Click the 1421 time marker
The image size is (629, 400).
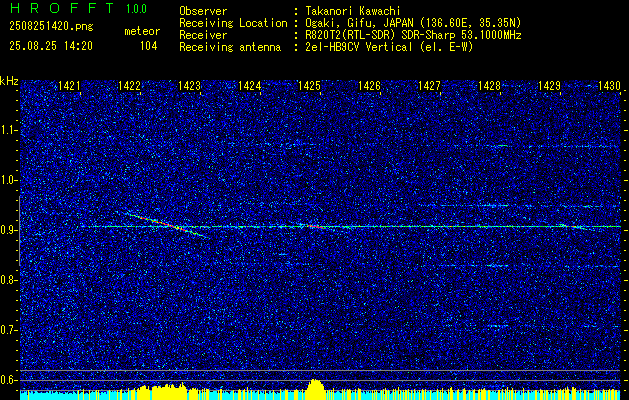[x=69, y=85]
